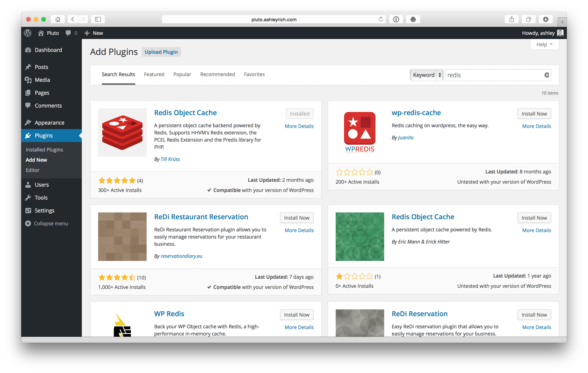Screen dimensions: 588x373
Task: Click the Settings icon in the sidebar
Action: point(28,210)
